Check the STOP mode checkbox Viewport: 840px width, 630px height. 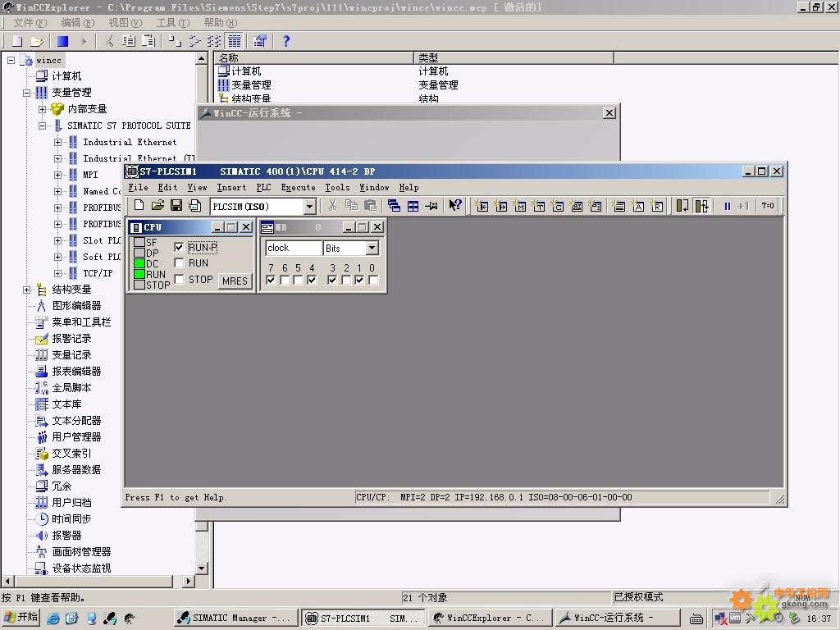point(179,279)
